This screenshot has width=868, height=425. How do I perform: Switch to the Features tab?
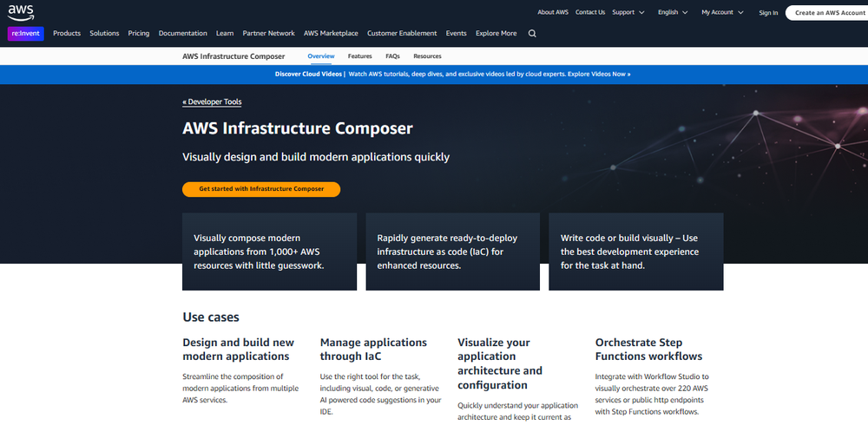pos(360,56)
